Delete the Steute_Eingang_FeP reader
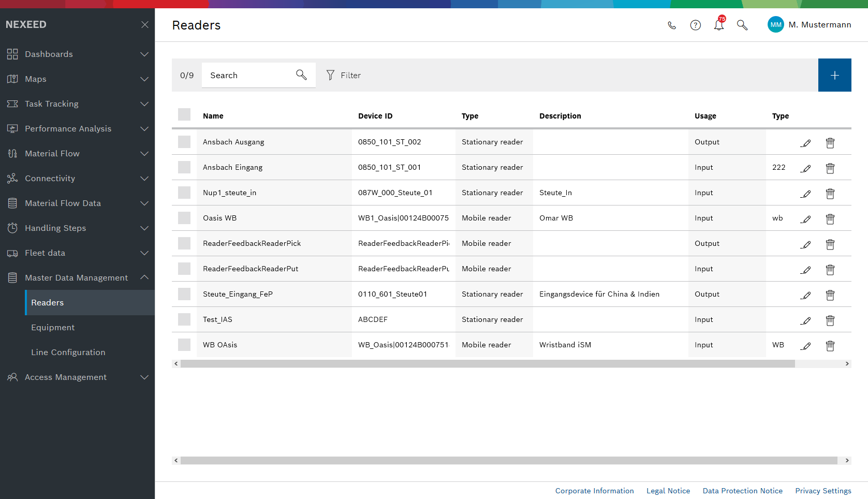Image resolution: width=868 pixels, height=499 pixels. click(830, 295)
